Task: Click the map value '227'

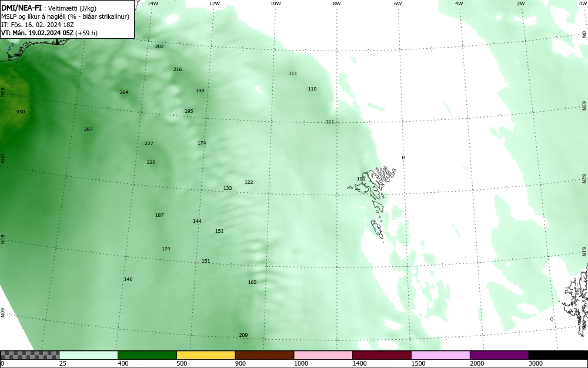Action: 149,143
